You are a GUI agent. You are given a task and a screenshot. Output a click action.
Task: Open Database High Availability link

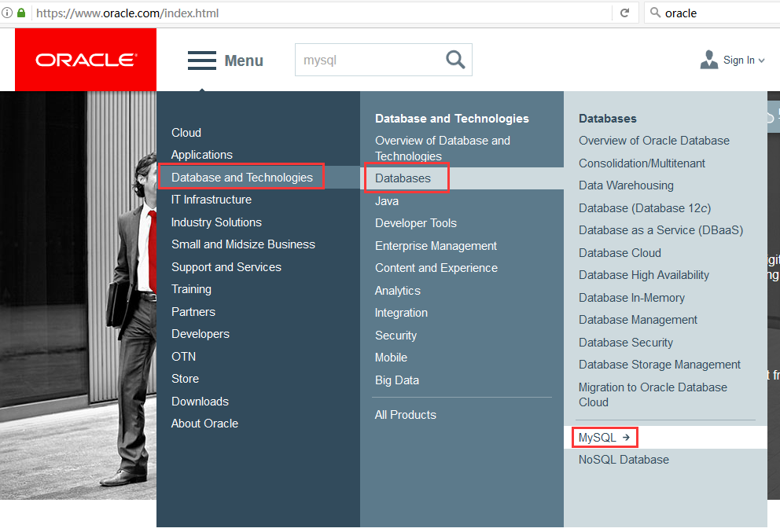[x=644, y=275]
